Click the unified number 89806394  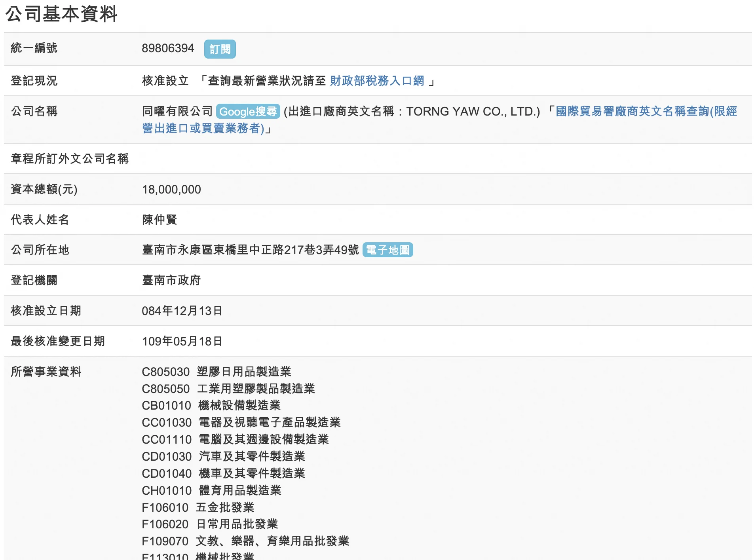[168, 48]
